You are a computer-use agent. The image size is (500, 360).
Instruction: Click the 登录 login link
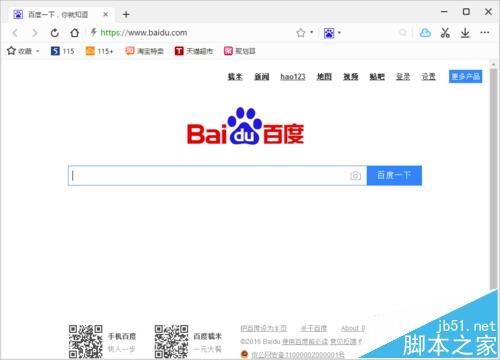403,77
